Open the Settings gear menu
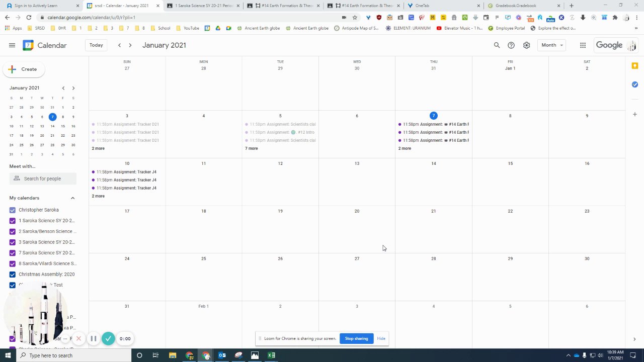 point(526,45)
